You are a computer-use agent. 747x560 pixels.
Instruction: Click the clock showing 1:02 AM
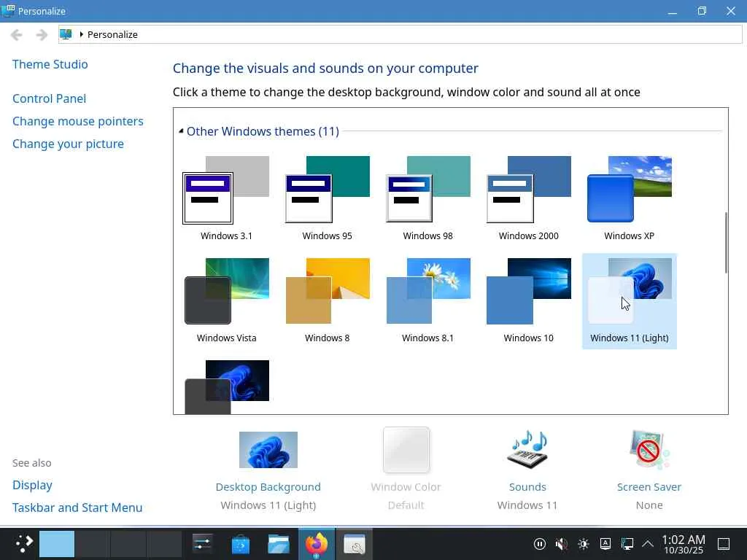point(684,544)
